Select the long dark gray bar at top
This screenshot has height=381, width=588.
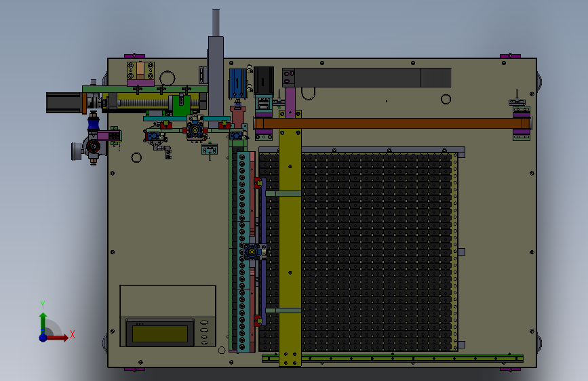[x=373, y=78]
